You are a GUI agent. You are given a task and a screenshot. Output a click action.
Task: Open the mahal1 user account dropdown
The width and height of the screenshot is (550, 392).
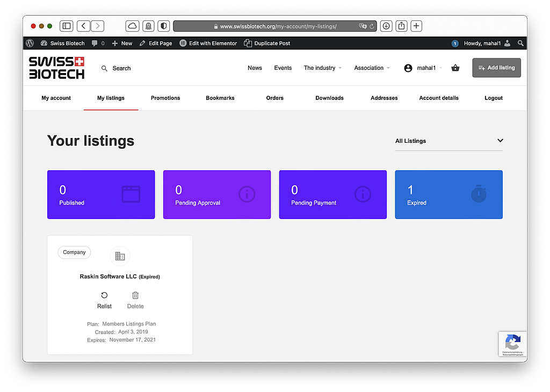pyautogui.click(x=423, y=68)
